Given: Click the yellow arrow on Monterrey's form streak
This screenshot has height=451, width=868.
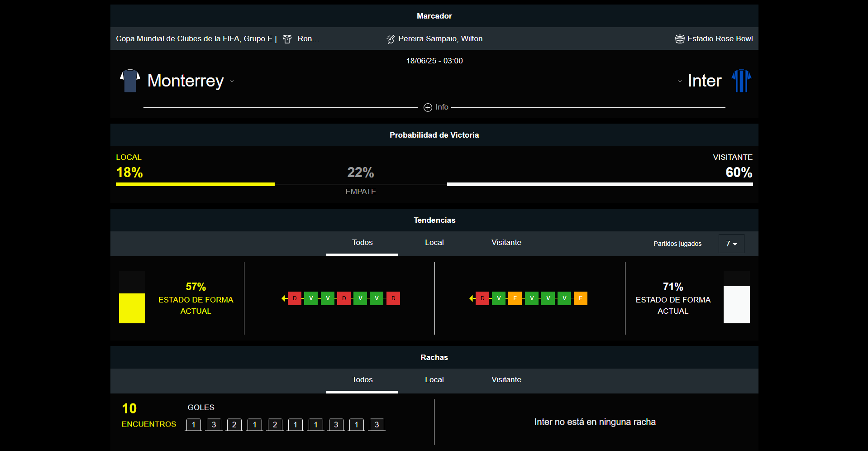Looking at the screenshot, I should (x=284, y=298).
